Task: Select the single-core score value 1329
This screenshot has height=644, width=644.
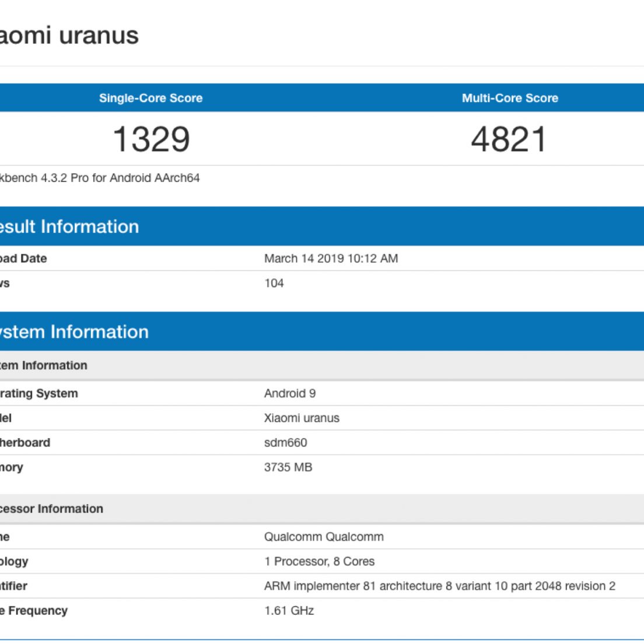Action: coord(151,139)
